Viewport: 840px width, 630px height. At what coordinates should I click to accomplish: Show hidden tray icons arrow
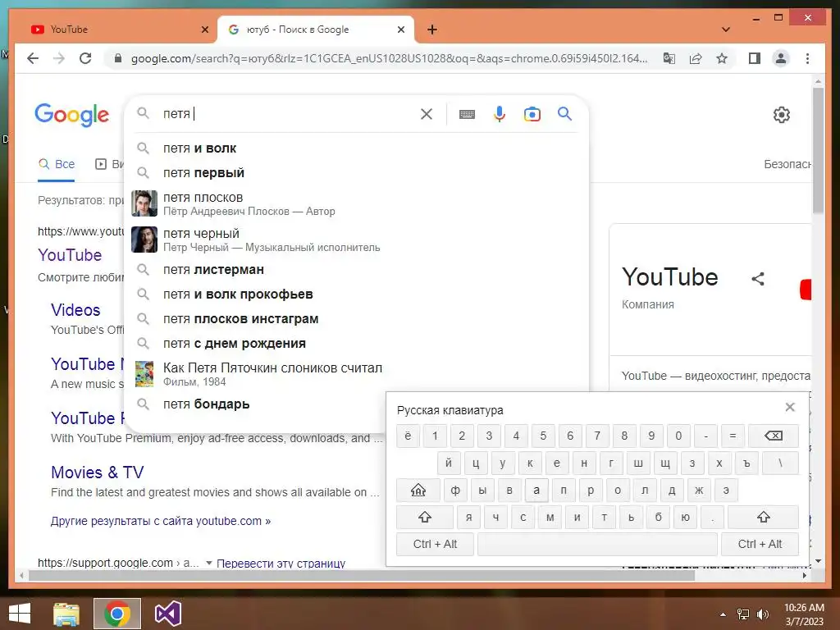point(724,614)
